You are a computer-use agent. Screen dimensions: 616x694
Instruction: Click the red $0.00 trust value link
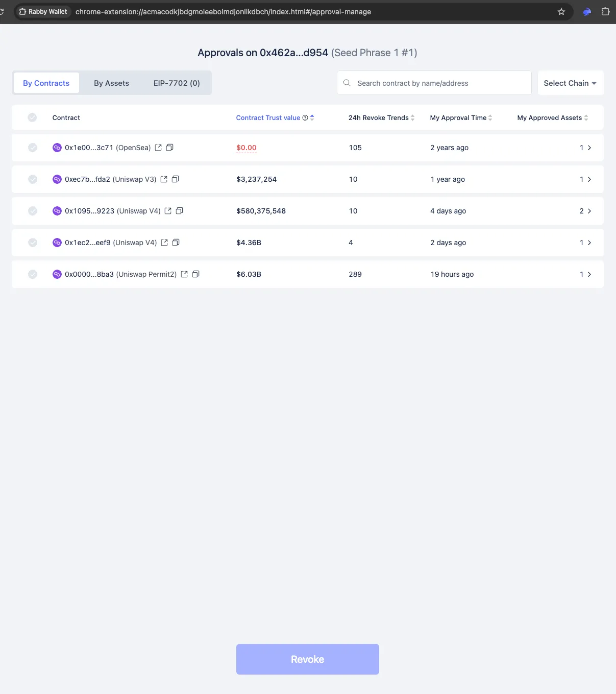pos(246,147)
